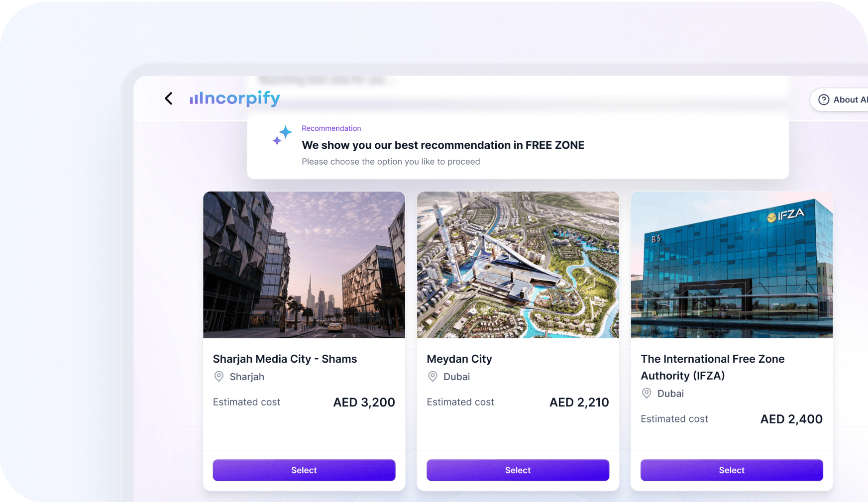868x502 pixels.
Task: Click the Incorpify logo
Action: 235,98
